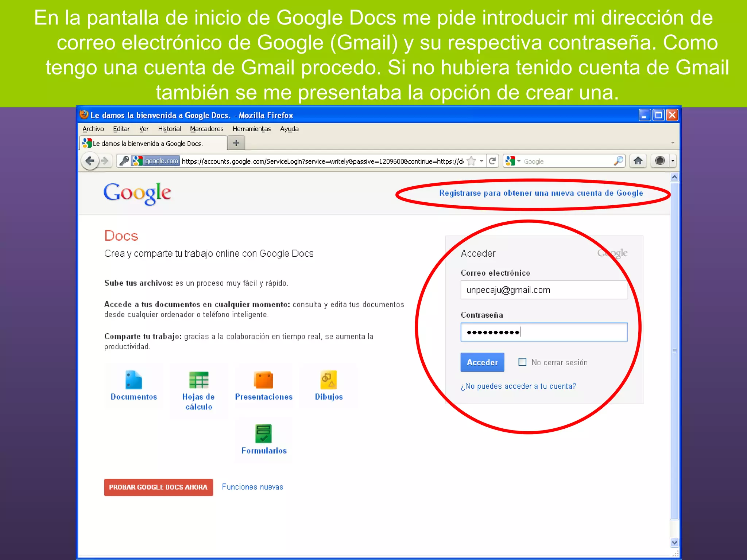Open the Ver menu
The width and height of the screenshot is (747, 560).
[144, 129]
